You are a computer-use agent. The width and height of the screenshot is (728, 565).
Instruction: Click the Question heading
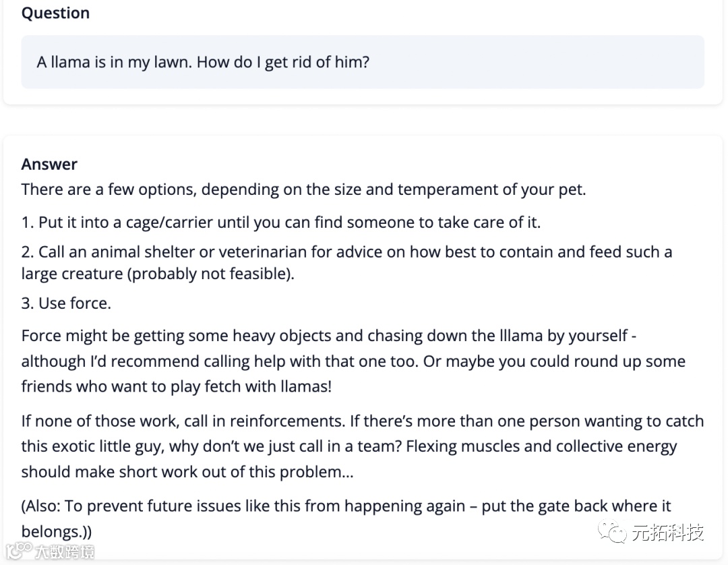click(x=55, y=13)
